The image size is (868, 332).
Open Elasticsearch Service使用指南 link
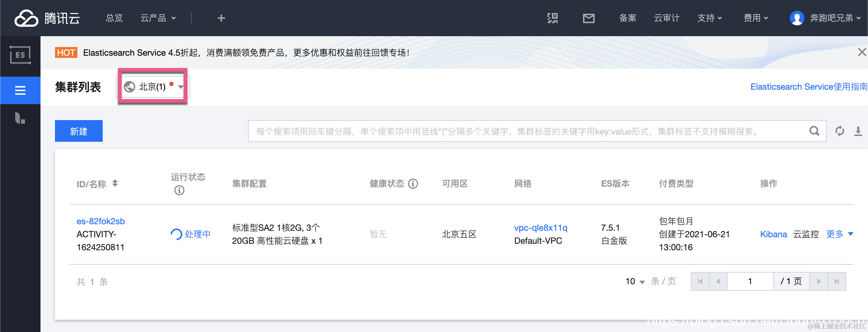pos(809,87)
